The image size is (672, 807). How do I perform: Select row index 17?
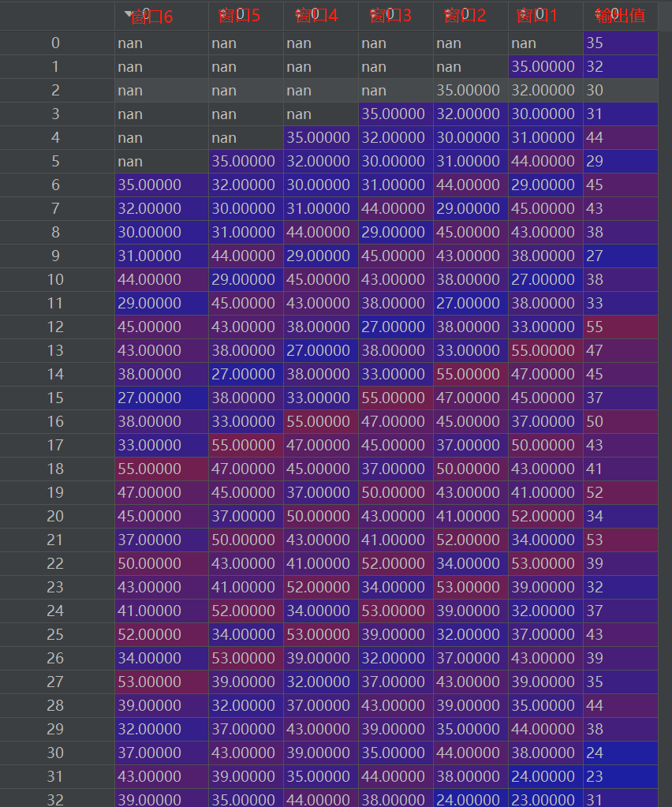point(56,445)
